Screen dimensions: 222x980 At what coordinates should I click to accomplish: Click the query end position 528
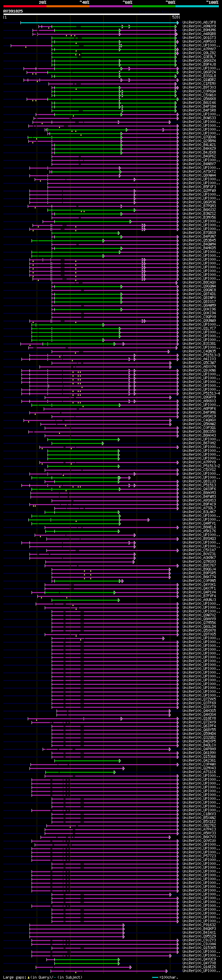point(175,17)
